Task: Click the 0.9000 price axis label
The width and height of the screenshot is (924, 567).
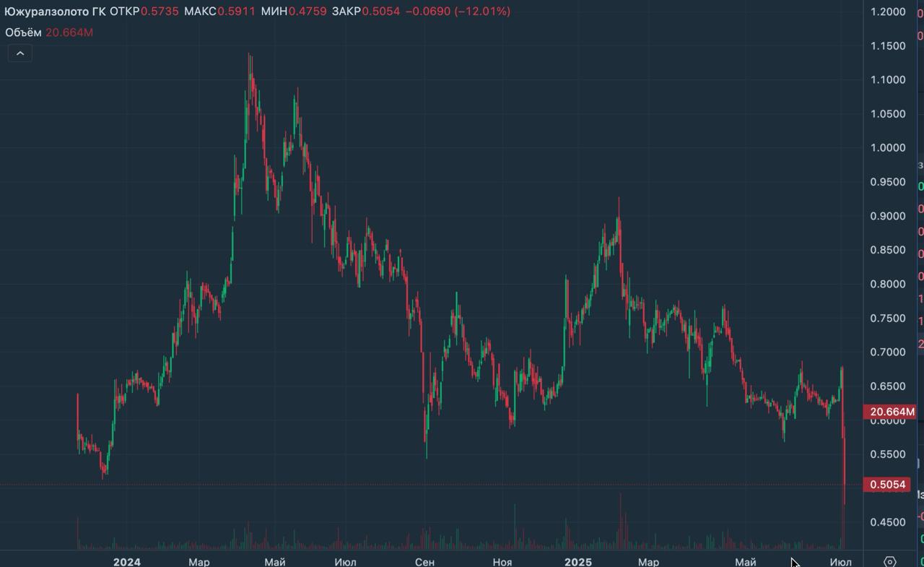Action: pyautogui.click(x=888, y=216)
